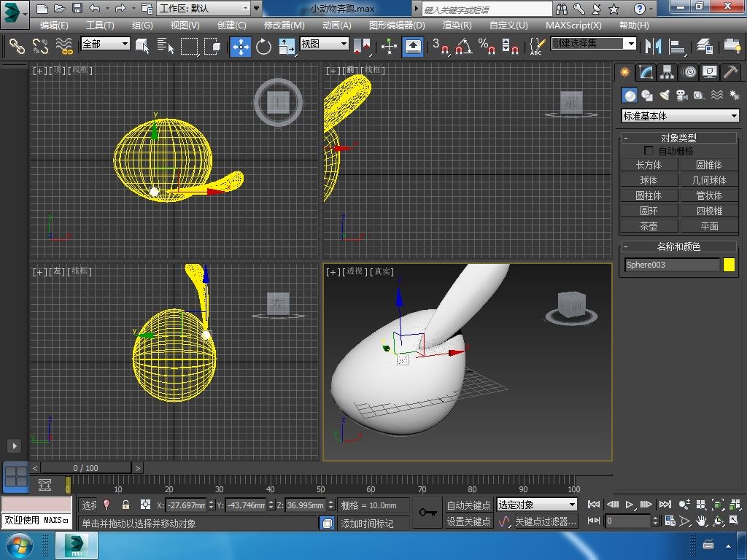Viewport: 747px width, 560px height.
Task: Switch to the Utilities hammer tab
Action: click(x=730, y=72)
